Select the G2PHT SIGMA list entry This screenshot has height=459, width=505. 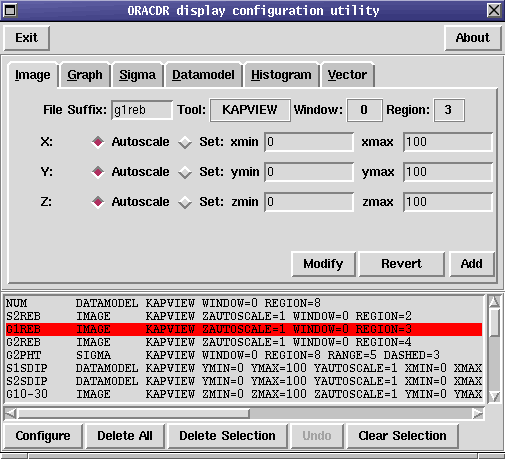click(x=244, y=355)
